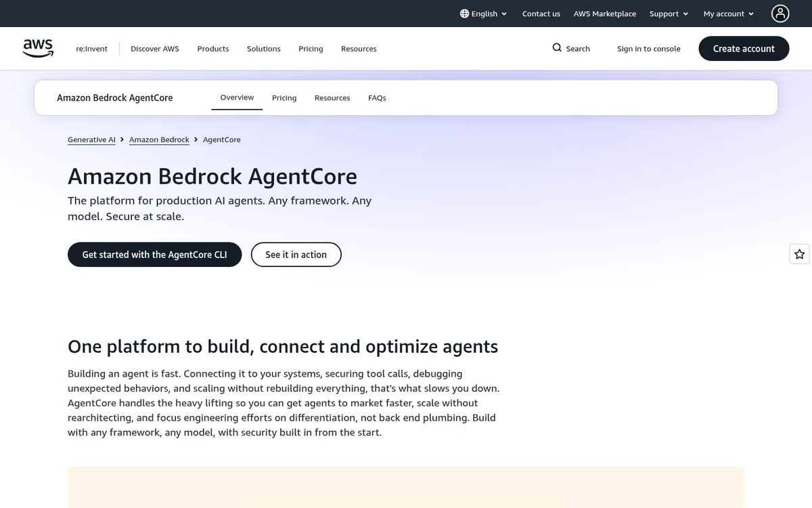
Task: Select the AgentCore Resources tab
Action: point(332,98)
